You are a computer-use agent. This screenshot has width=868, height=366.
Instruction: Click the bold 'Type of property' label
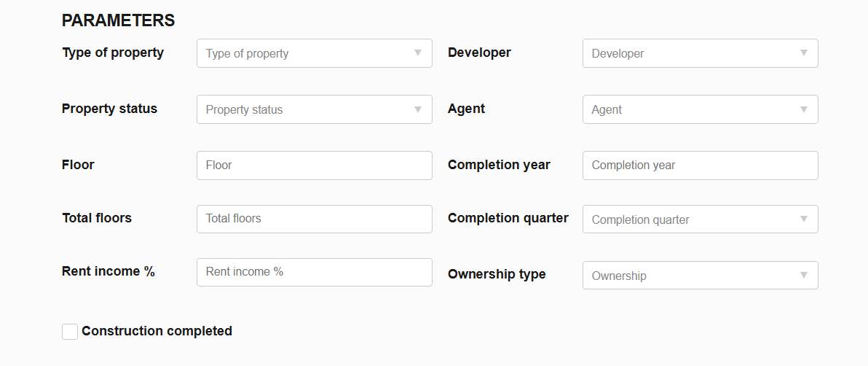pos(113,52)
